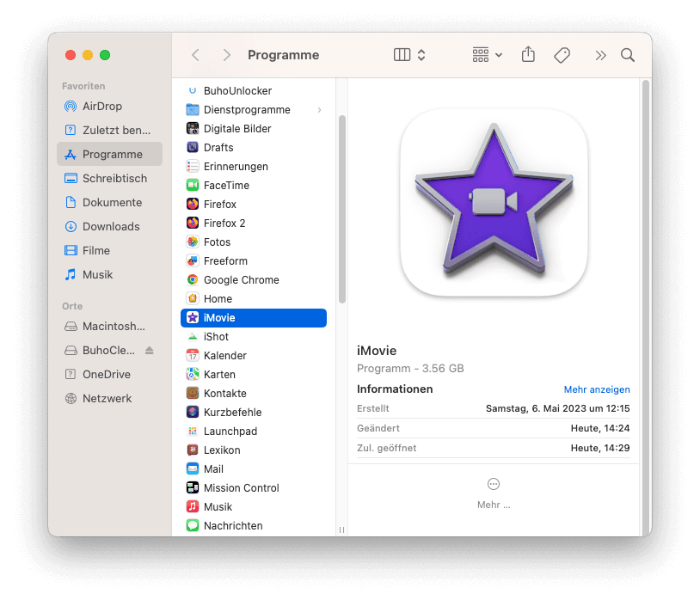
Task: Navigate back using the back arrow
Action: tap(195, 54)
